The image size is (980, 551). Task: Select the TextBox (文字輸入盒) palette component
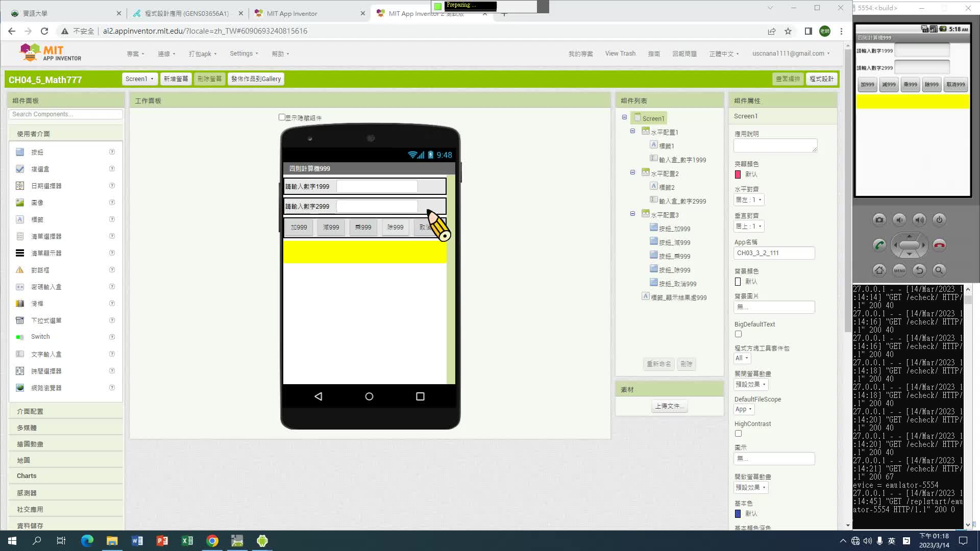pyautogui.click(x=46, y=354)
